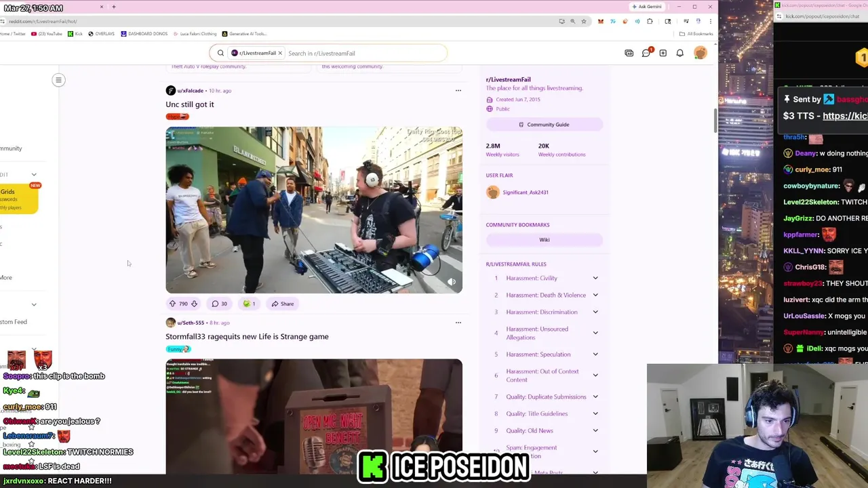Toggle the left sidebar collapse button
The height and width of the screenshot is (488, 868).
[x=58, y=80]
